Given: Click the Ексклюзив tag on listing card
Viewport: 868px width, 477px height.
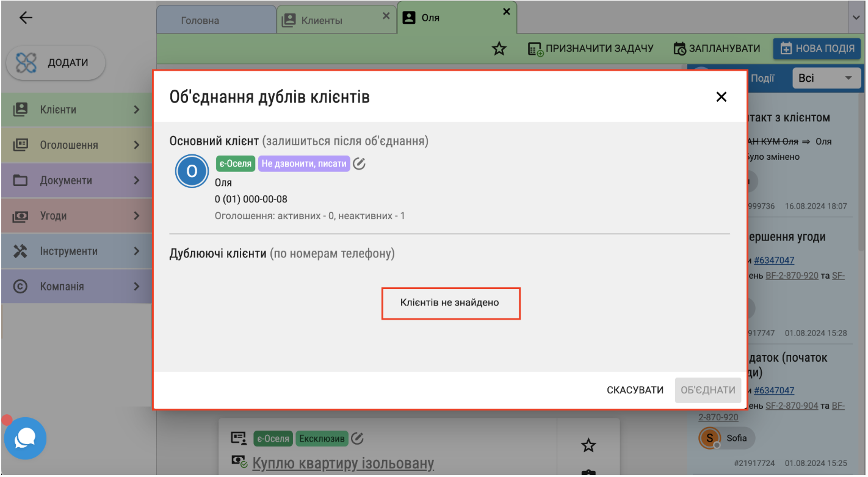Looking at the screenshot, I should click(322, 439).
